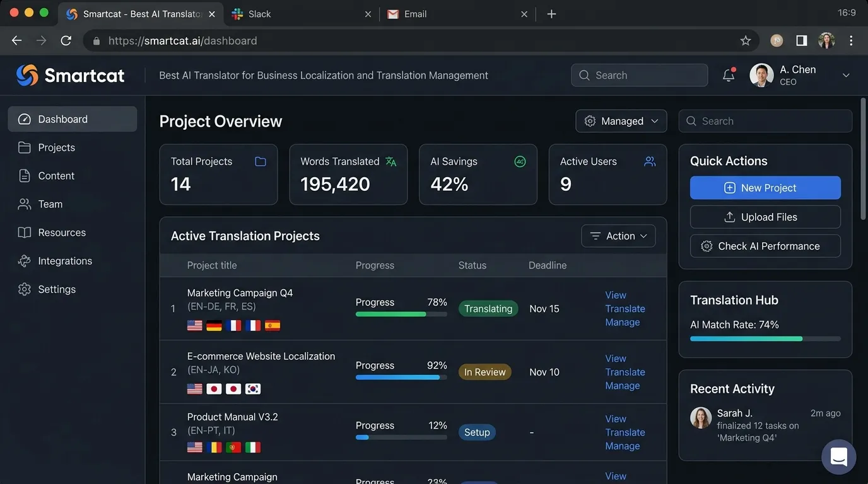Viewport: 868px width, 484px height.
Task: Click Translate link for Marketing Campaign Q4
Action: pos(625,309)
